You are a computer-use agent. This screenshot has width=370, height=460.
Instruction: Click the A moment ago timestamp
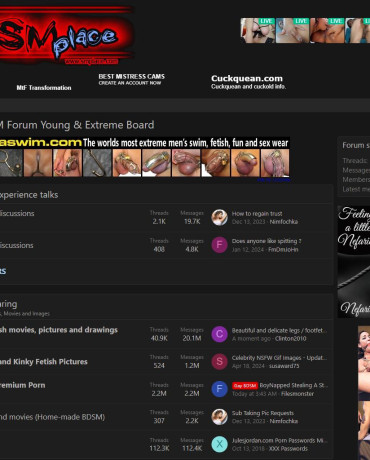[252, 339]
